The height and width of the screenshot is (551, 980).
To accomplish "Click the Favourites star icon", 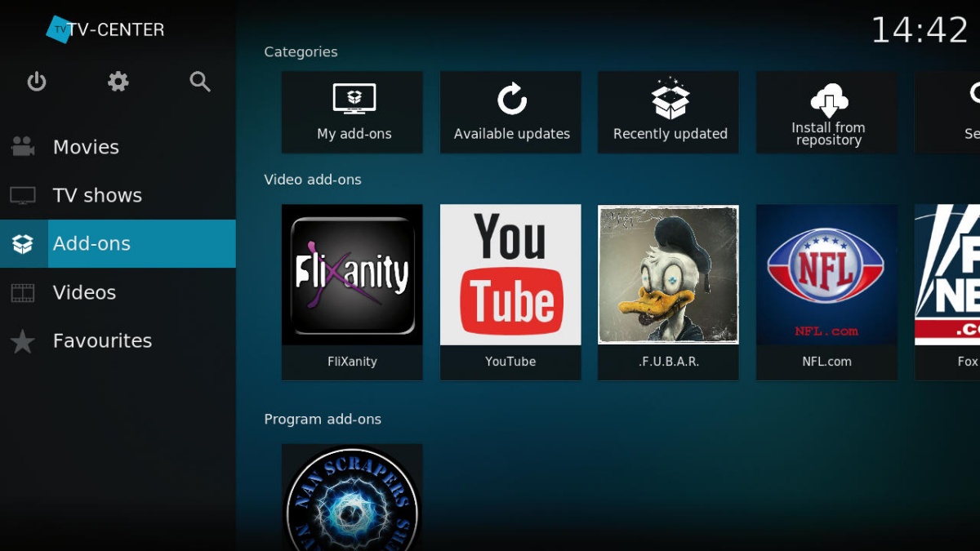I will pos(23,341).
